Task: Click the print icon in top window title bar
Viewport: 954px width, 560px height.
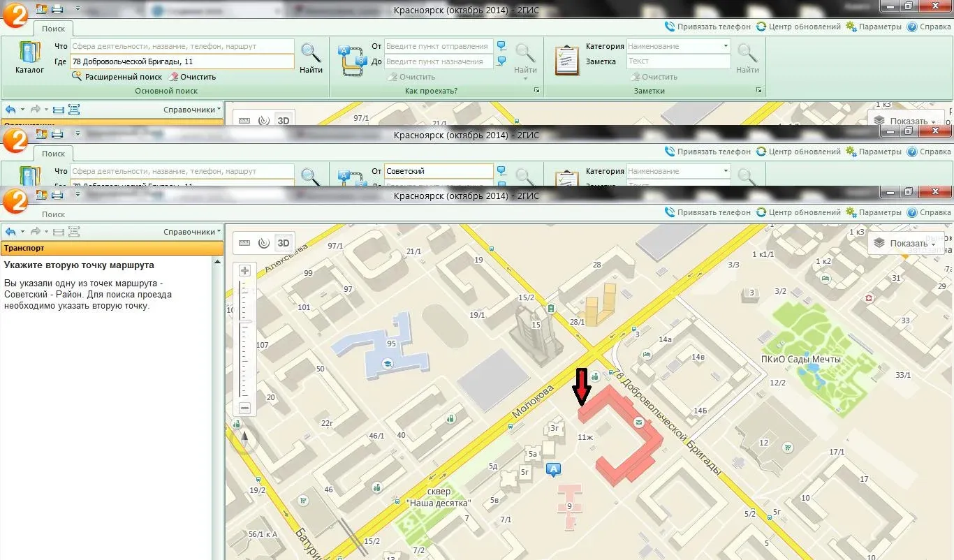Action: (x=57, y=9)
